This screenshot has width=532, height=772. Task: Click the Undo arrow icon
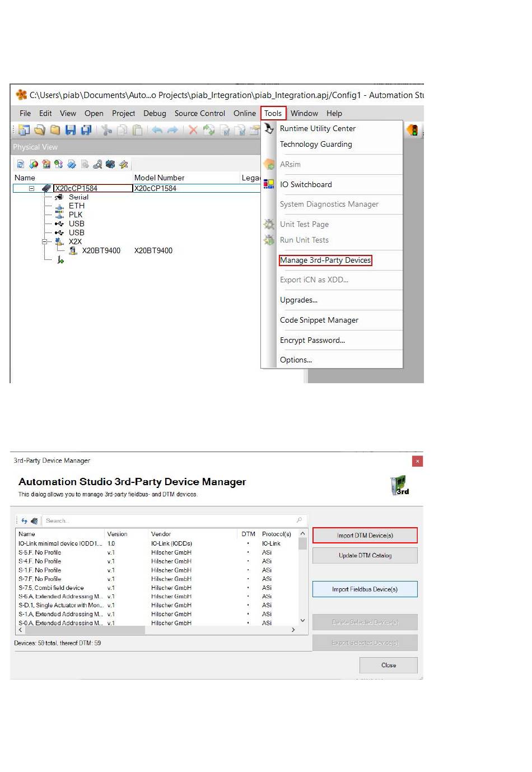tap(157, 130)
